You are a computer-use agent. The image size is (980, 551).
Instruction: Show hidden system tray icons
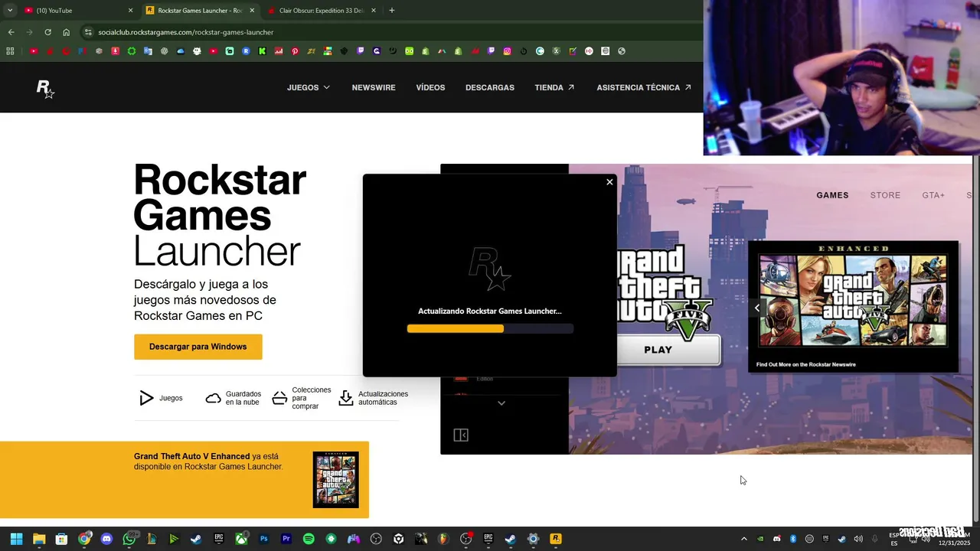click(744, 539)
